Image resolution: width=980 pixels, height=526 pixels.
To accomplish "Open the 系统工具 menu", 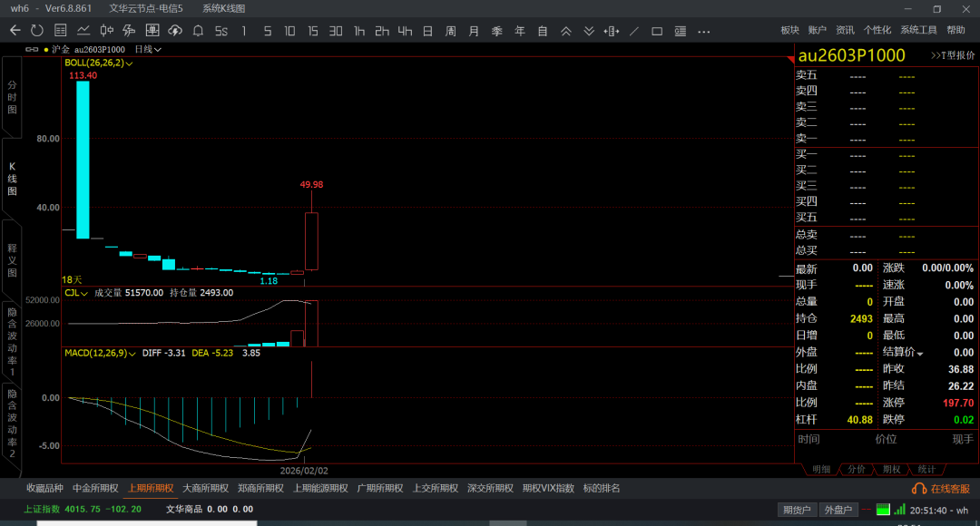I will [x=918, y=30].
